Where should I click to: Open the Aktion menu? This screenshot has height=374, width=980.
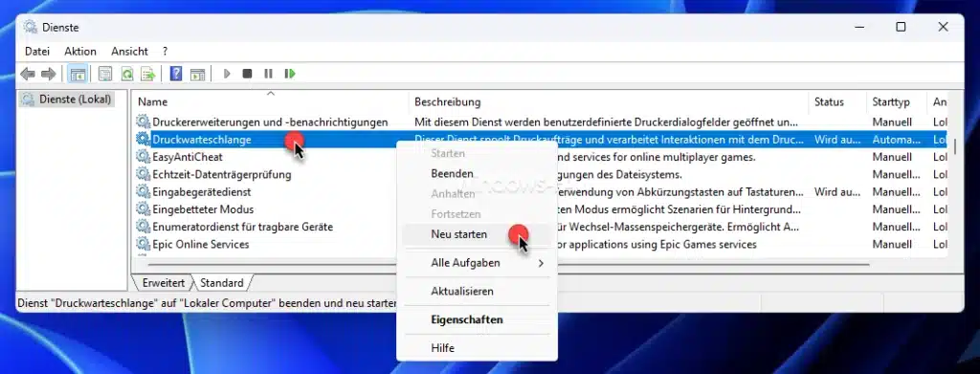[x=80, y=52]
